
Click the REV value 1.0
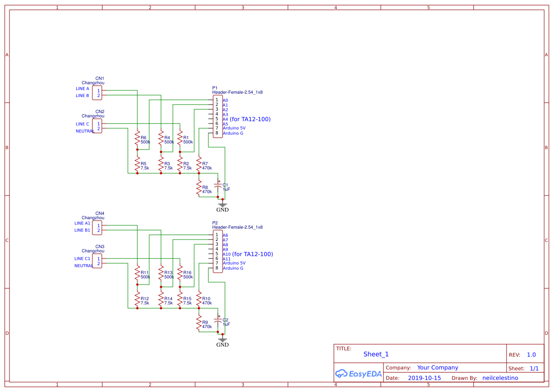click(x=530, y=354)
